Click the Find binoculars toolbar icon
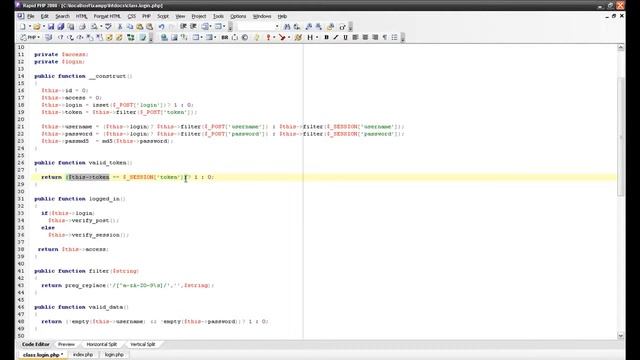The width and height of the screenshot is (640, 360). (x=287, y=27)
